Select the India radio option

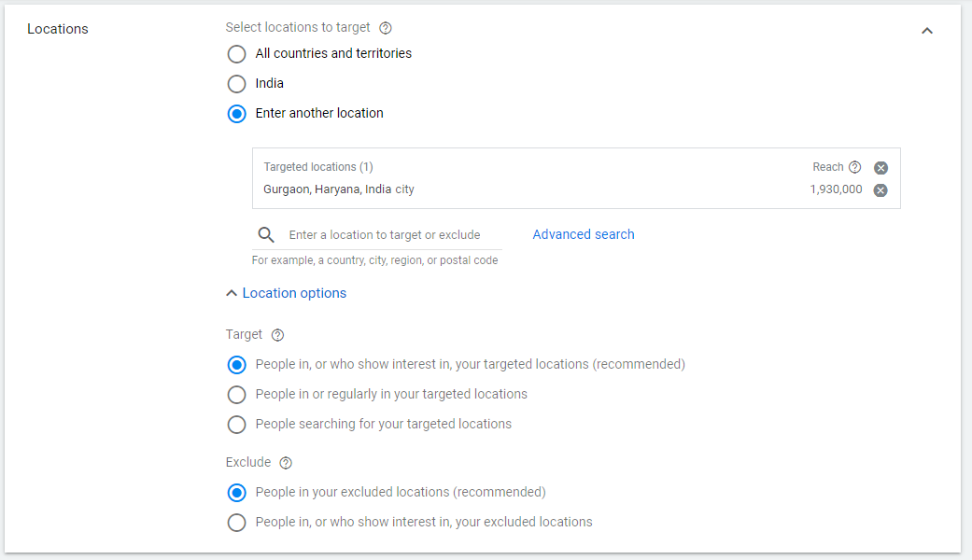[x=237, y=84]
